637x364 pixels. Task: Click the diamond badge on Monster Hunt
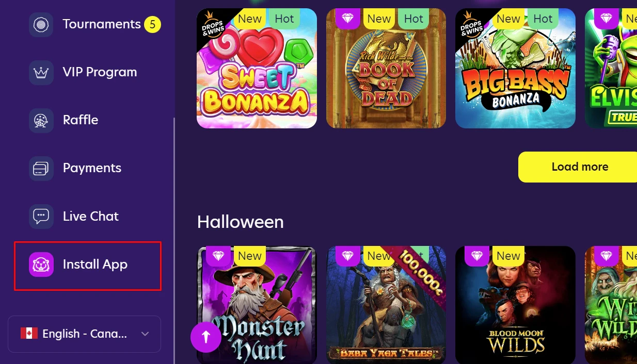218,256
